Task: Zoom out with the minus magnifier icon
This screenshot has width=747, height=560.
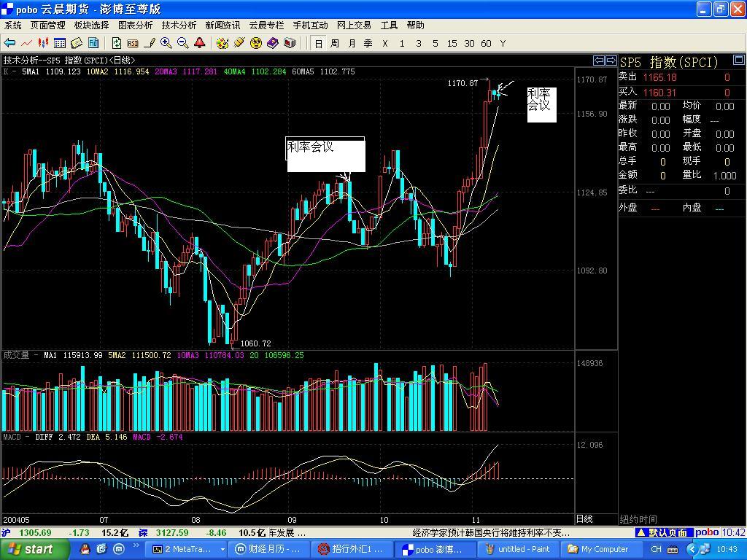Action: pos(183,43)
